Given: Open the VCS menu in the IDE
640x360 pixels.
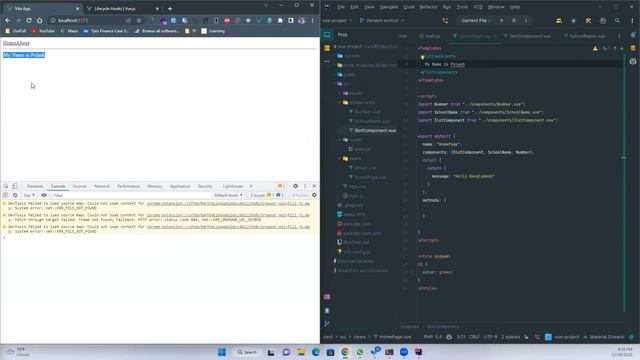Looking at the screenshot, I should coord(478,7).
